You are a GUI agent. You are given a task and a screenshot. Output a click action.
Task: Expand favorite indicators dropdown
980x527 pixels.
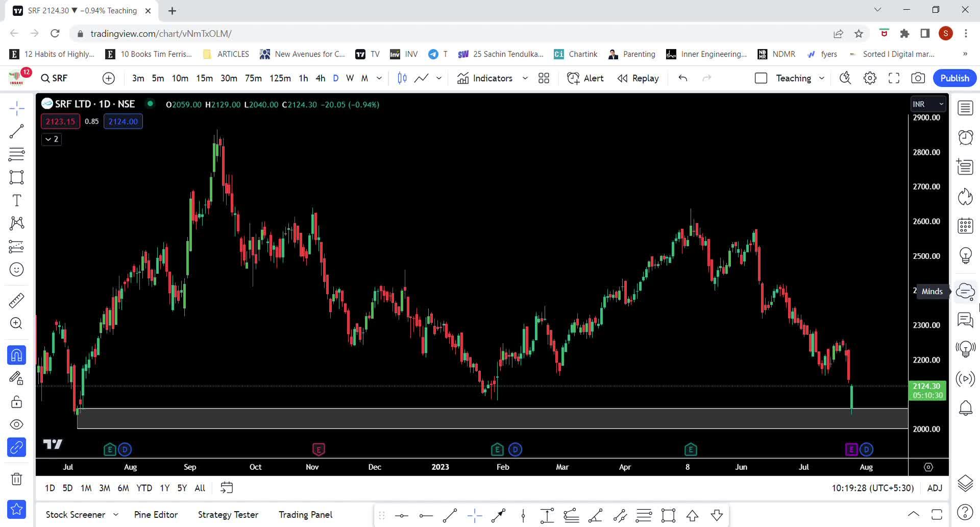(525, 78)
